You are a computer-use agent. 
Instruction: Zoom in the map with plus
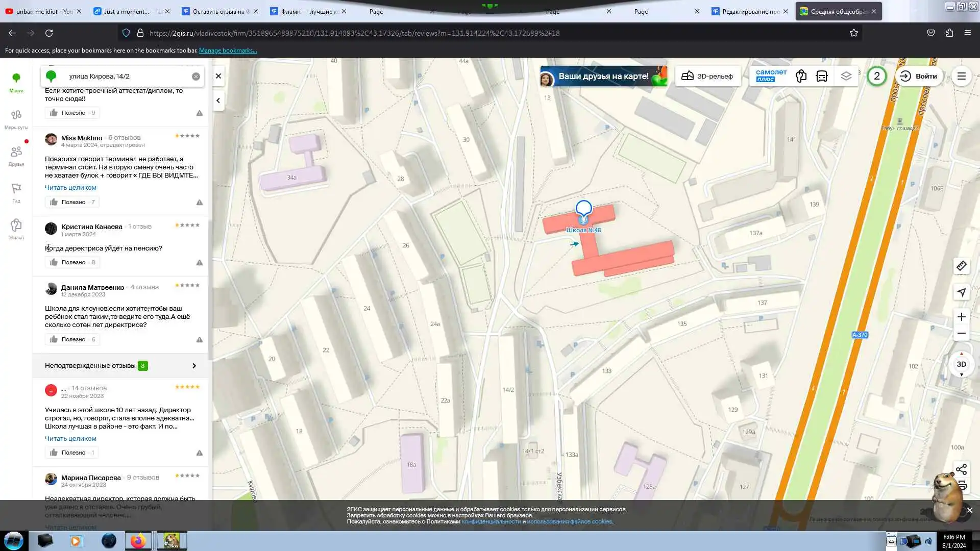[961, 317]
